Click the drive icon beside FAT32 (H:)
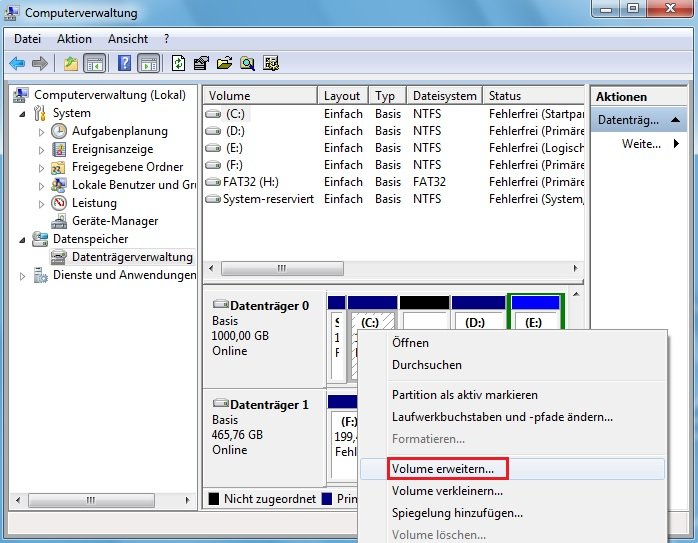698x543 pixels. click(x=213, y=182)
